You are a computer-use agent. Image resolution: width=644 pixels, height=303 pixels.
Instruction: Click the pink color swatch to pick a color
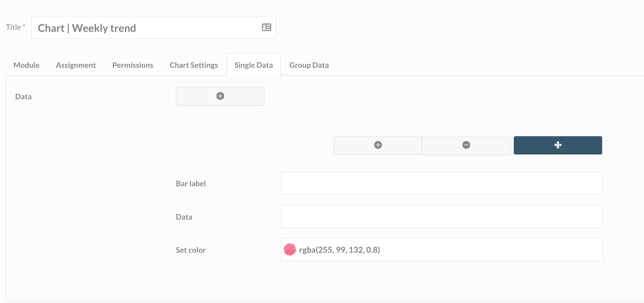click(x=290, y=249)
